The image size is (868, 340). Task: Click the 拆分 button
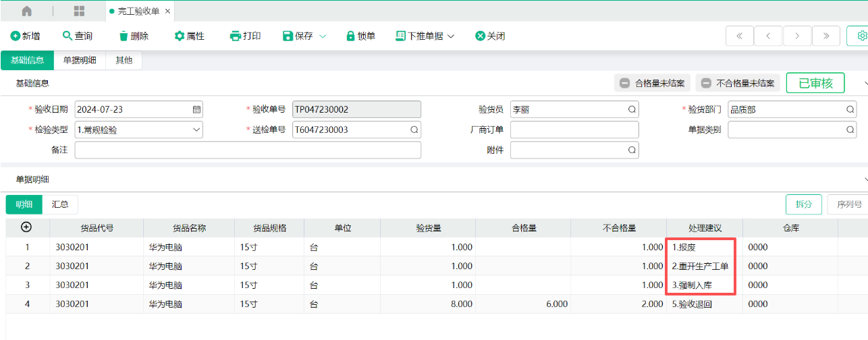click(x=803, y=204)
